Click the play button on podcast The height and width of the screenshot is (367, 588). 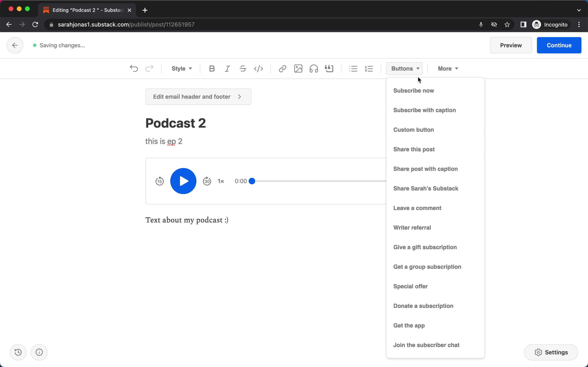pyautogui.click(x=183, y=181)
